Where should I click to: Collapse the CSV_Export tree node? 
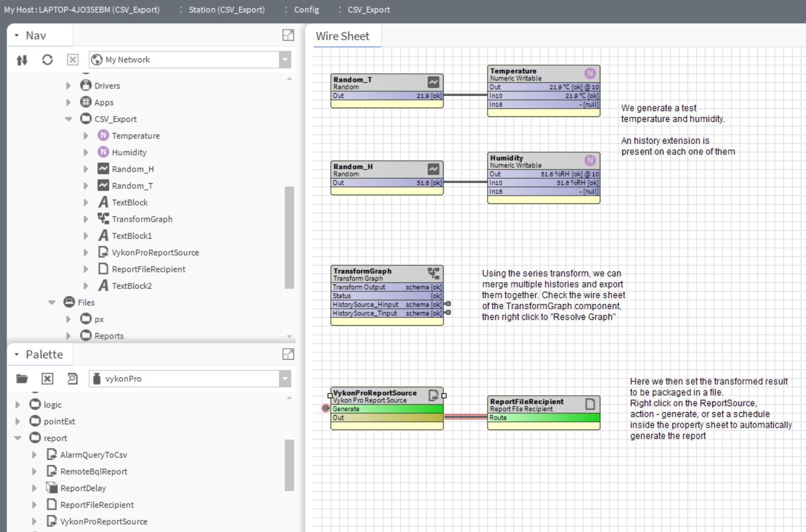coord(68,119)
